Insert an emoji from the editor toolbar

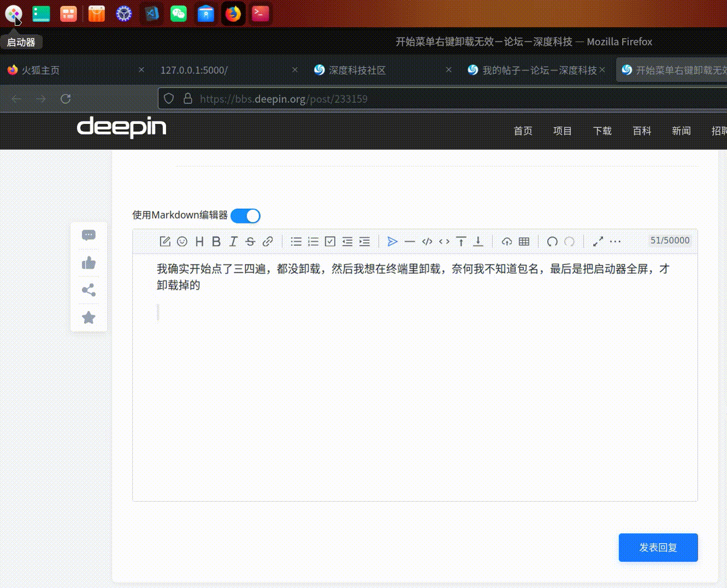[x=182, y=241]
